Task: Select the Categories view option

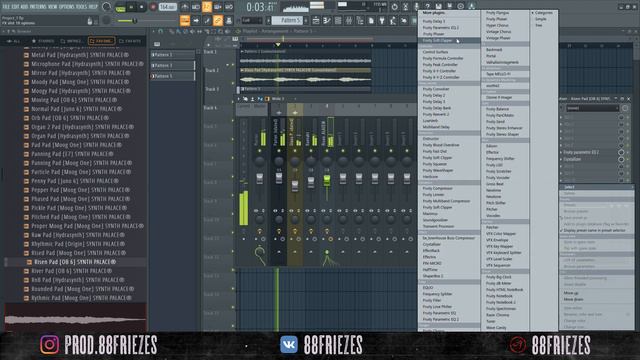Action: click(x=544, y=13)
